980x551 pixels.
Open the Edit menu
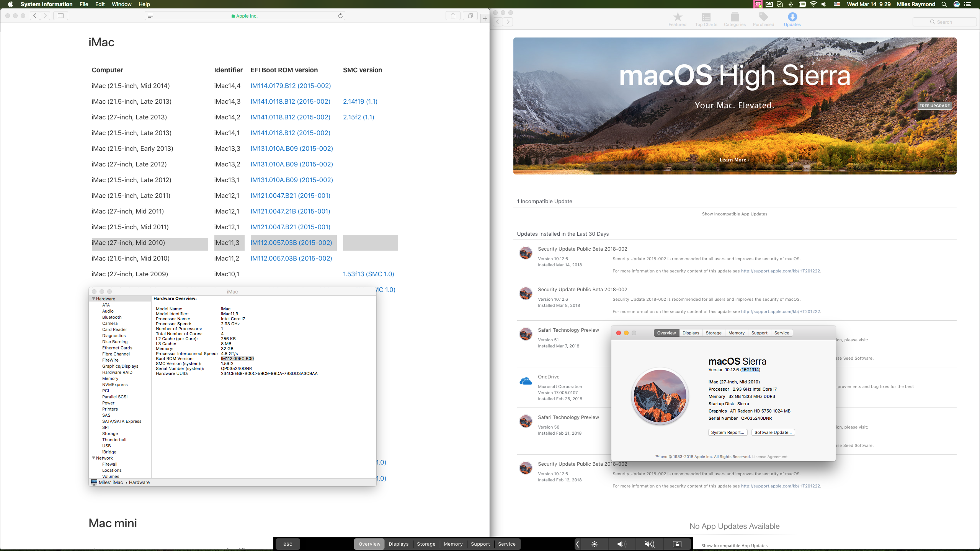pos(100,4)
